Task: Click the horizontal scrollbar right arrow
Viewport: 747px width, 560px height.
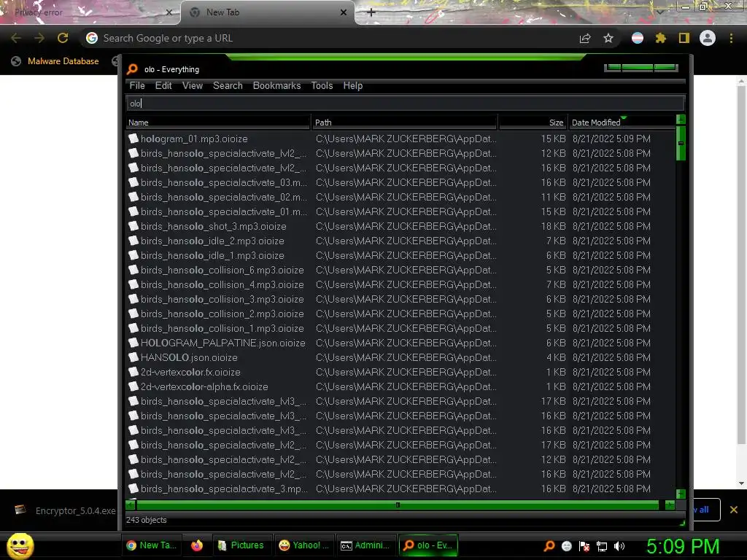Action: (x=670, y=505)
